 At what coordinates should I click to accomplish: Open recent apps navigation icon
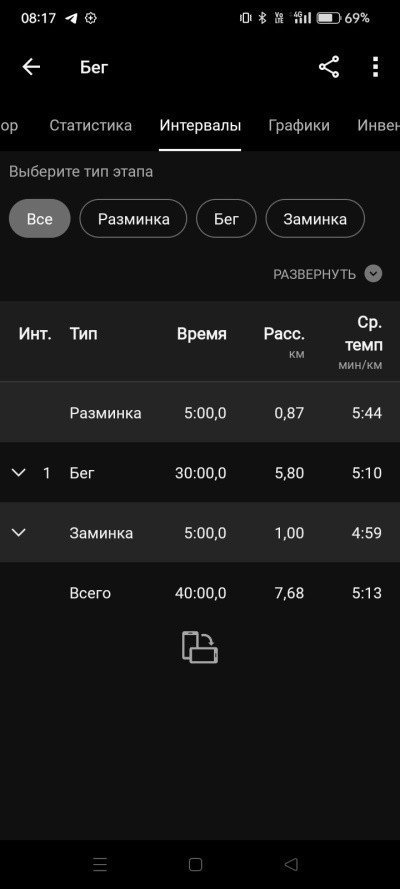pyautogui.click(x=100, y=864)
